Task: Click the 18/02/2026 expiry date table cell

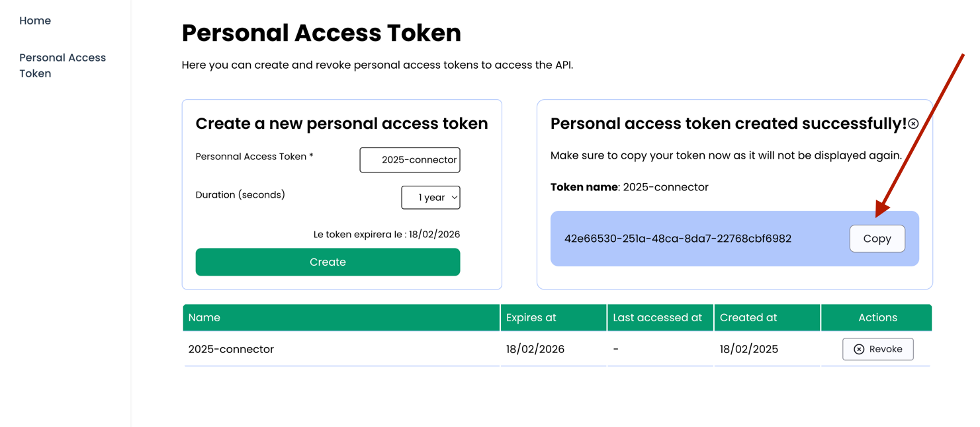Action: (535, 350)
